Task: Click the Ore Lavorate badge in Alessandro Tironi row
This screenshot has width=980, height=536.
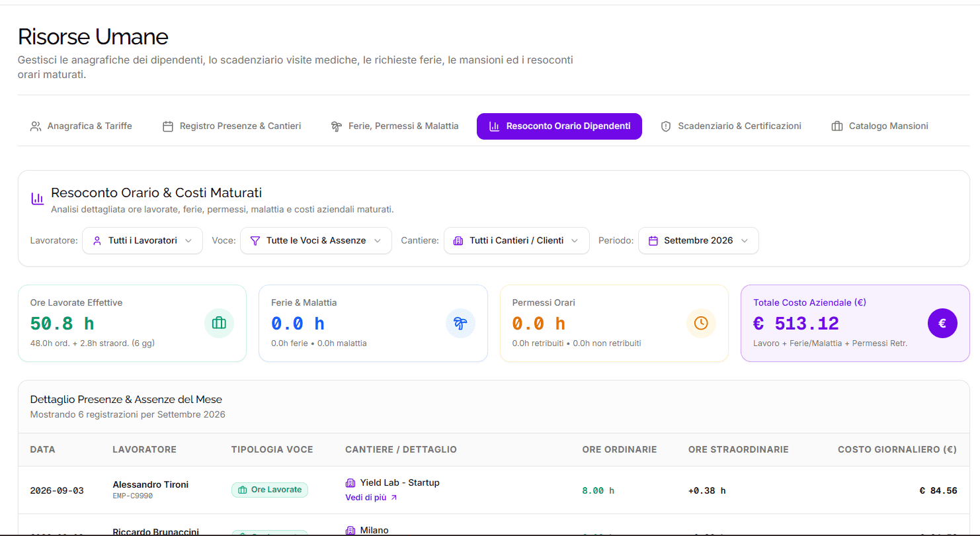Action: pos(270,490)
